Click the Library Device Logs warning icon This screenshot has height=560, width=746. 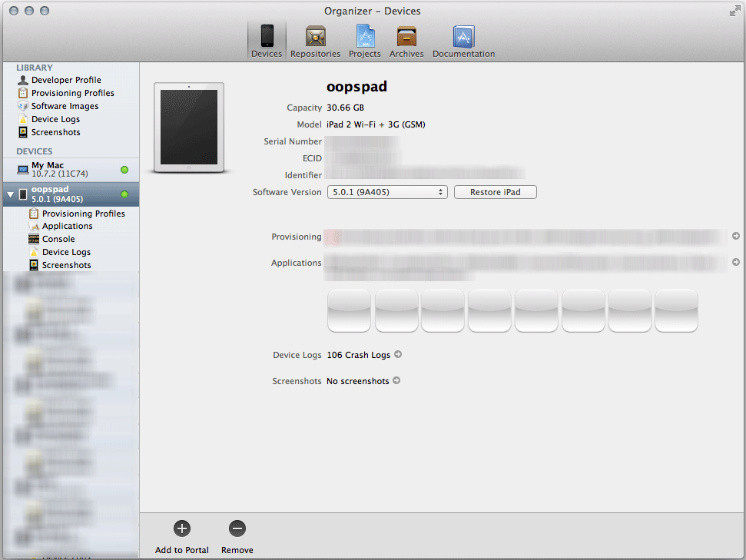(x=23, y=119)
